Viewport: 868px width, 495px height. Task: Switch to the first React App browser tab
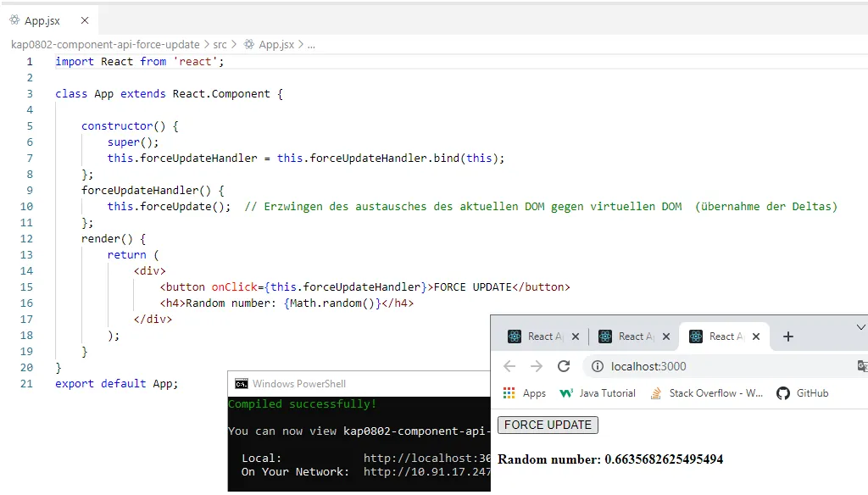[x=545, y=336]
